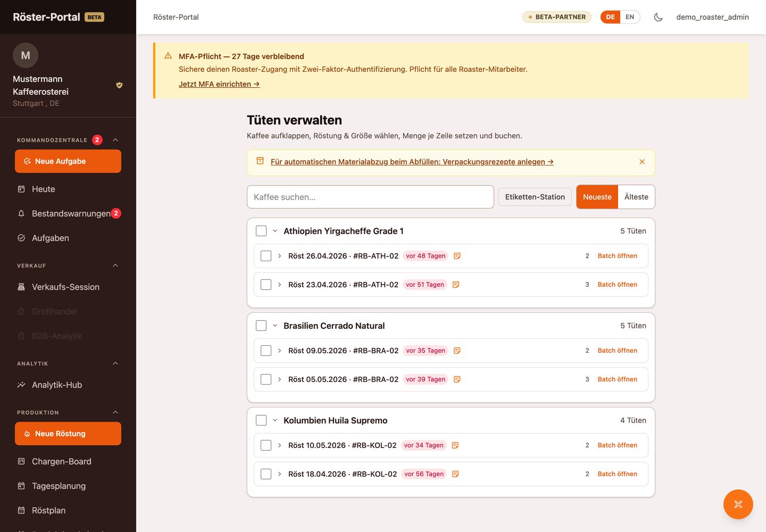Image resolution: width=766 pixels, height=532 pixels.
Task: Collapse the Verkauf sidebar section
Action: pyautogui.click(x=115, y=265)
